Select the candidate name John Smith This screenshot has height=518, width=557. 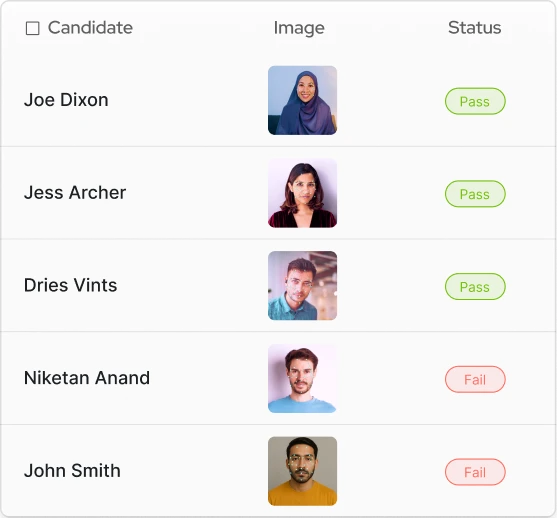pos(72,471)
